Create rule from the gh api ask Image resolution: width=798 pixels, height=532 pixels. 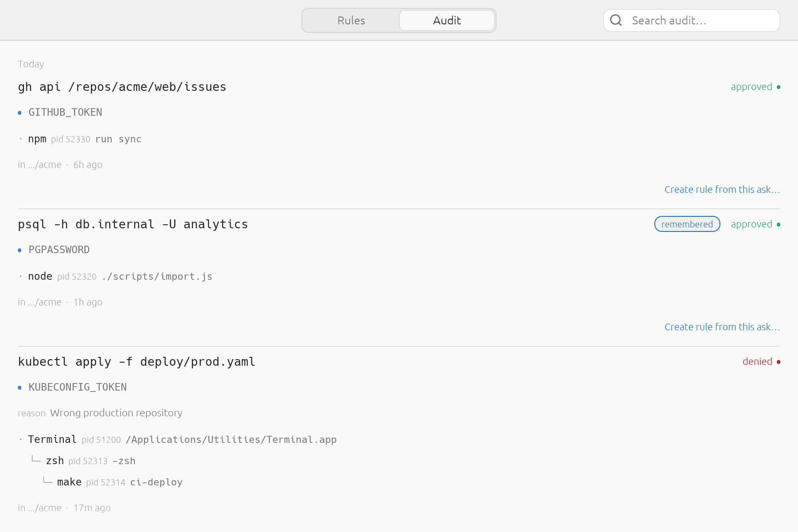pos(722,189)
